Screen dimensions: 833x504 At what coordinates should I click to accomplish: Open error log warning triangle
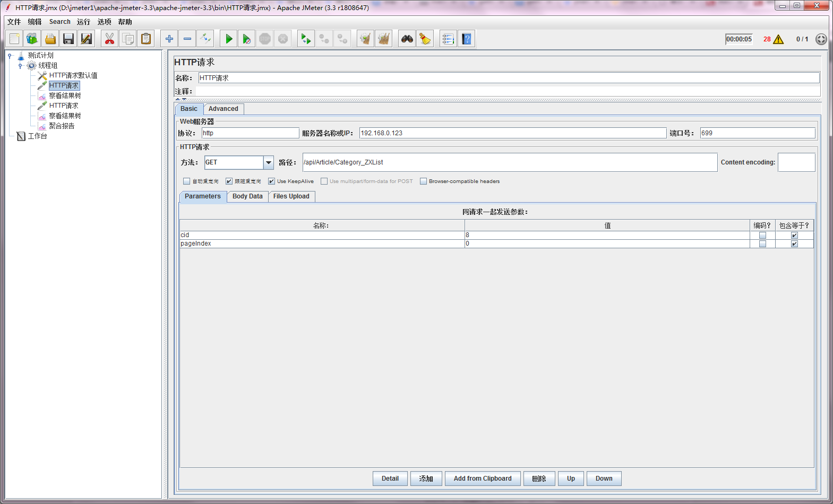(x=778, y=39)
